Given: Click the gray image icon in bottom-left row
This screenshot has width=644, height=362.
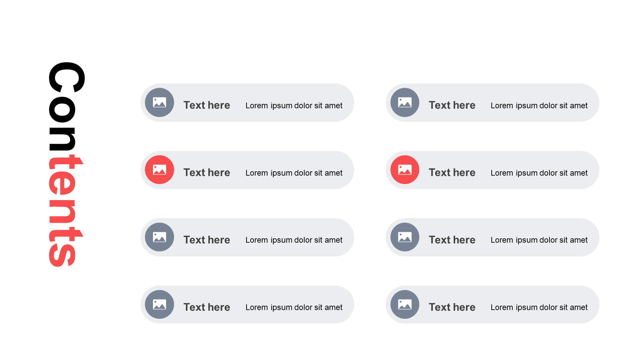Looking at the screenshot, I should point(159,304).
